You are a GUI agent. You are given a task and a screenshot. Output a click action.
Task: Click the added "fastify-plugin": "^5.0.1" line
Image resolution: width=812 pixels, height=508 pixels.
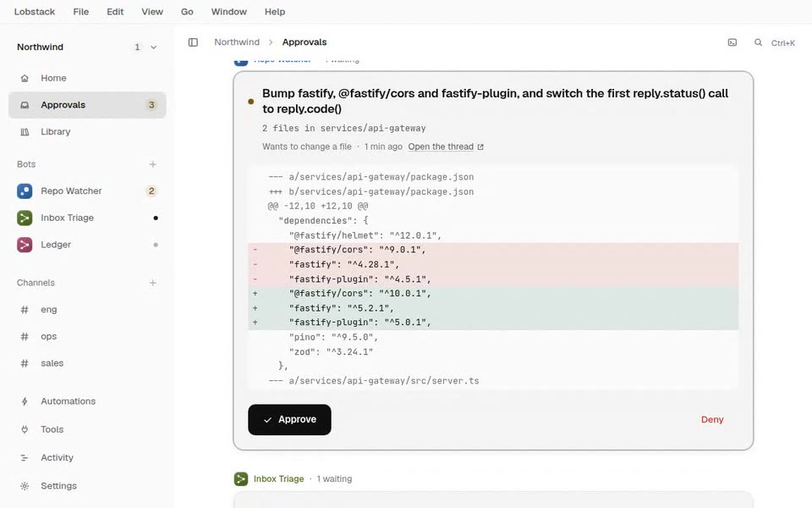click(x=493, y=323)
